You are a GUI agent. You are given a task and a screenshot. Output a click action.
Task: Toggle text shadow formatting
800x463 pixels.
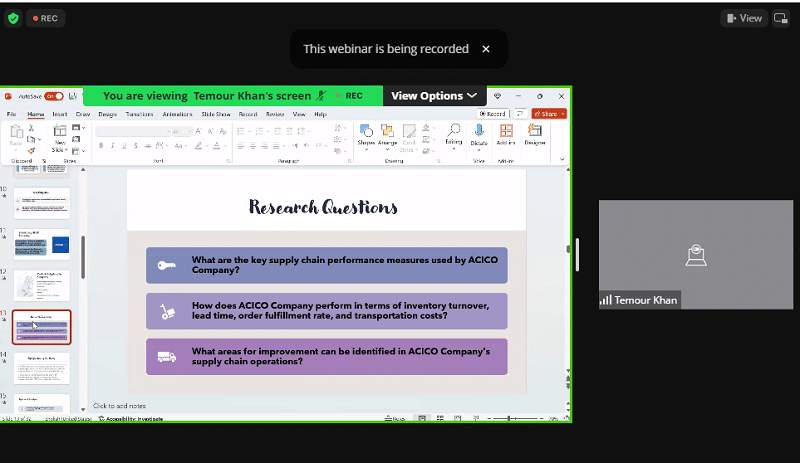point(135,146)
